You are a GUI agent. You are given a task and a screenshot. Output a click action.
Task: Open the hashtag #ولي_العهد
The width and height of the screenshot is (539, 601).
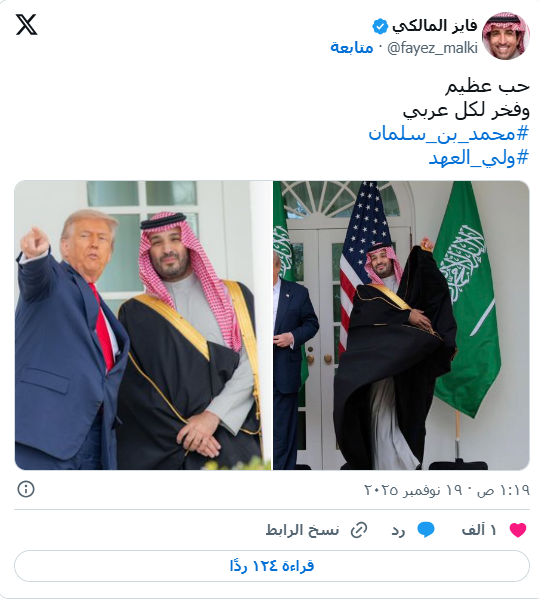(x=479, y=158)
